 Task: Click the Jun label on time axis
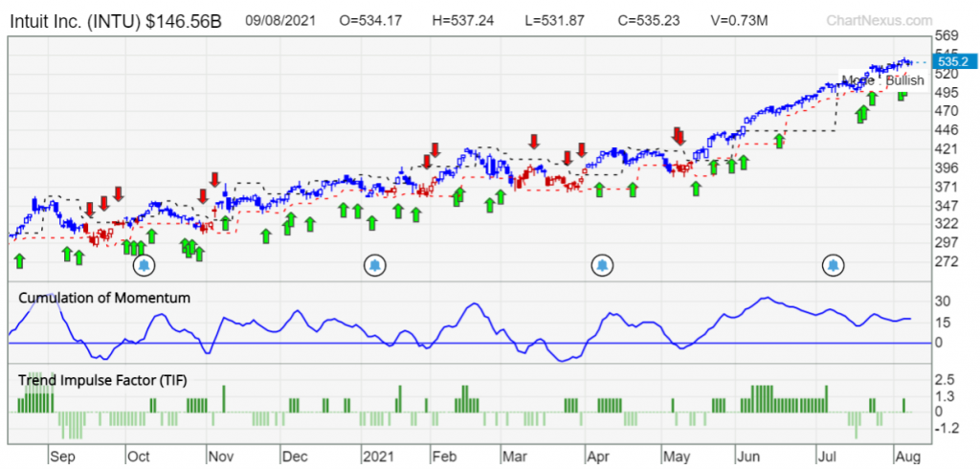click(x=748, y=456)
